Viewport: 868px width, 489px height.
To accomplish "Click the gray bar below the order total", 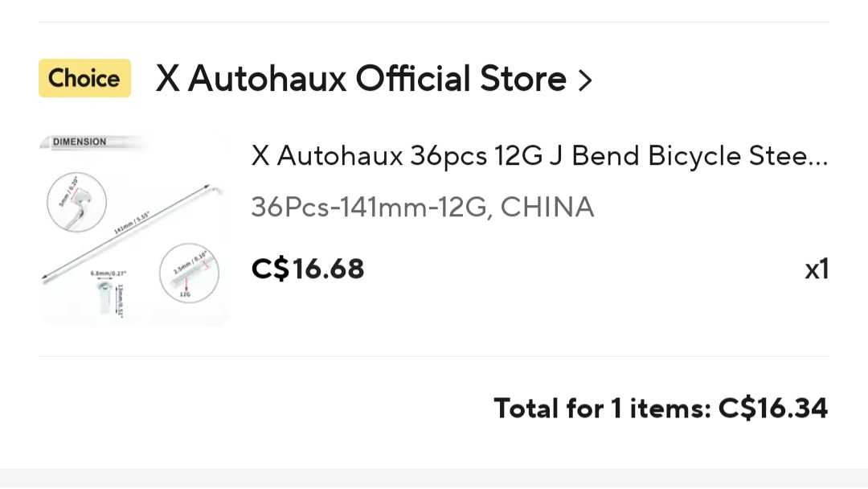I will pyautogui.click(x=434, y=479).
